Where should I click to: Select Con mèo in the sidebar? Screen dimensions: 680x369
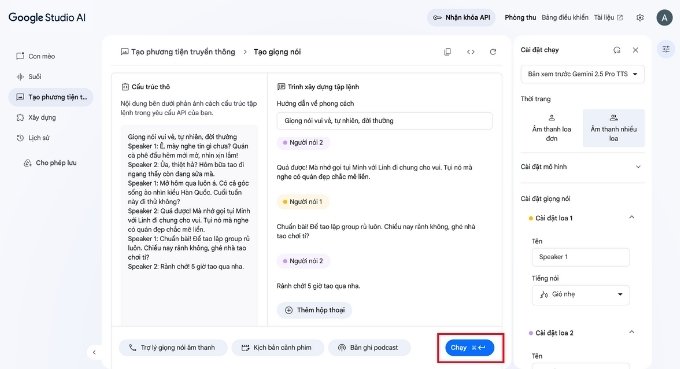[50, 56]
